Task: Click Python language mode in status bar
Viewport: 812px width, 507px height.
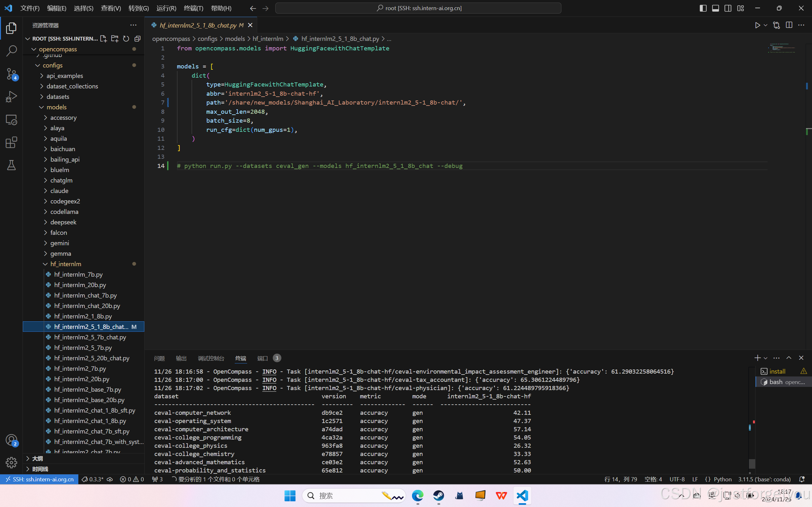Action: click(x=723, y=479)
